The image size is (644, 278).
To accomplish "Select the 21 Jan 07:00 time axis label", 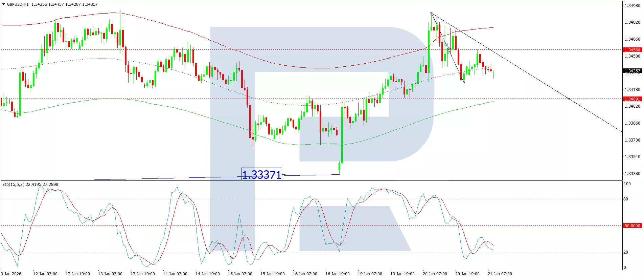I will click(x=500, y=274).
